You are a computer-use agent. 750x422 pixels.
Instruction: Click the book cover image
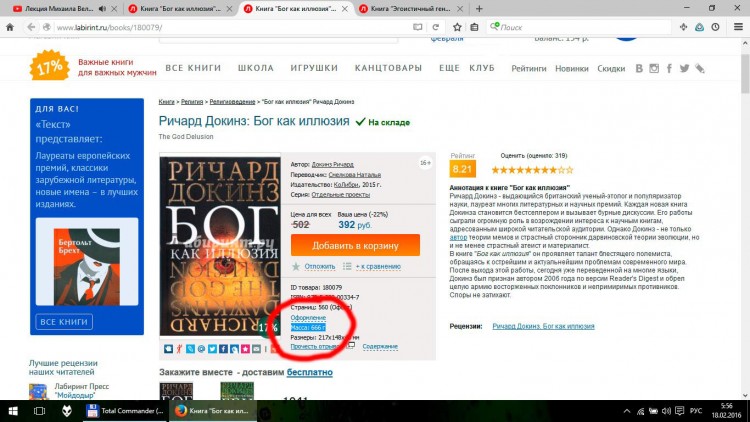(x=220, y=245)
